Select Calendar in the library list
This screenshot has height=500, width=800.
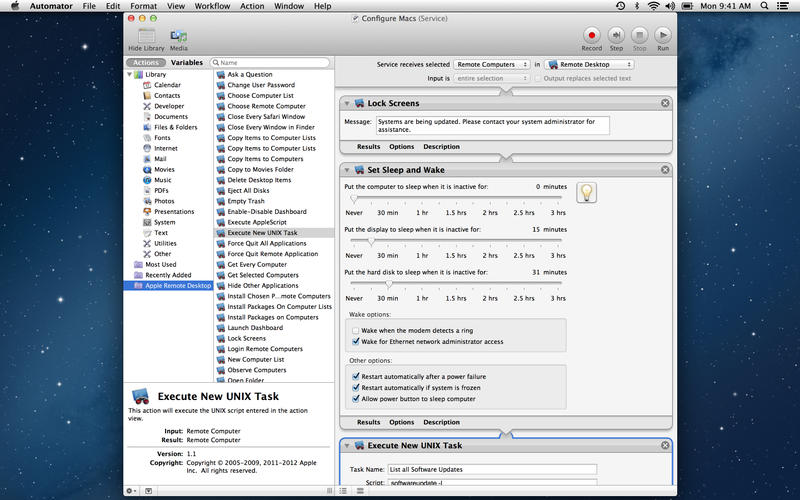167,85
